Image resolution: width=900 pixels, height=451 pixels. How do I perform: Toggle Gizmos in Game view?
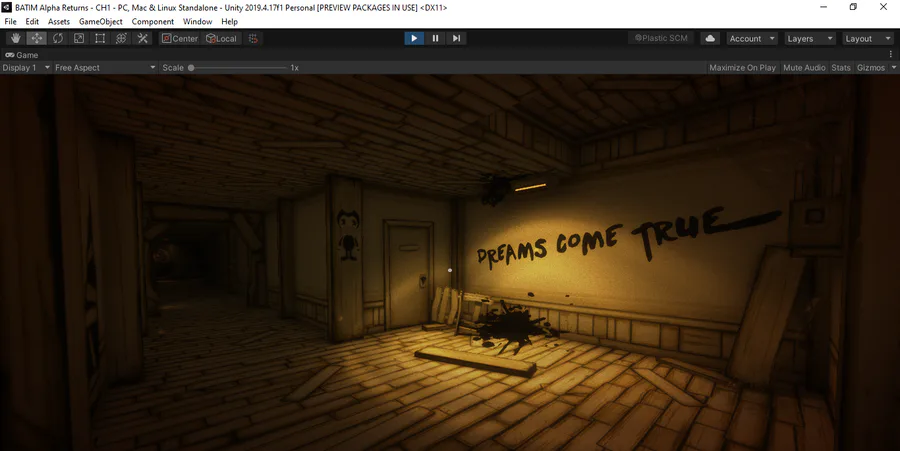click(871, 68)
